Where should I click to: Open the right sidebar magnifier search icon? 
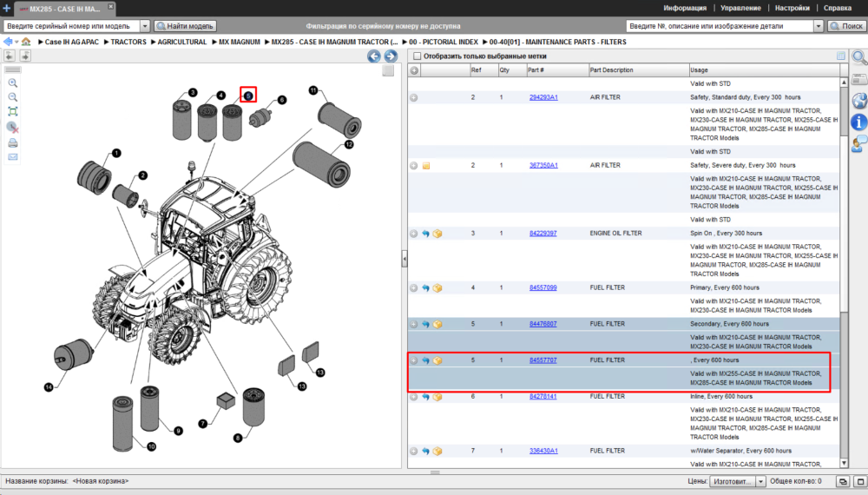point(859,57)
